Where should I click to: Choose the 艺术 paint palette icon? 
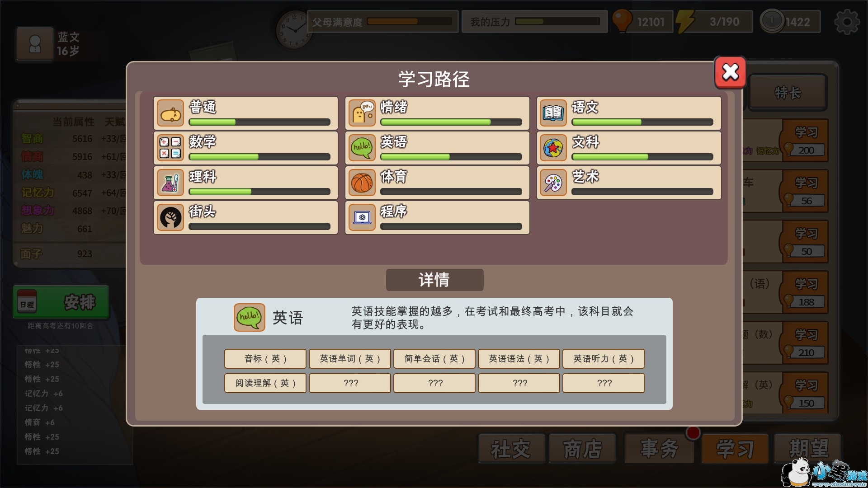pyautogui.click(x=553, y=183)
